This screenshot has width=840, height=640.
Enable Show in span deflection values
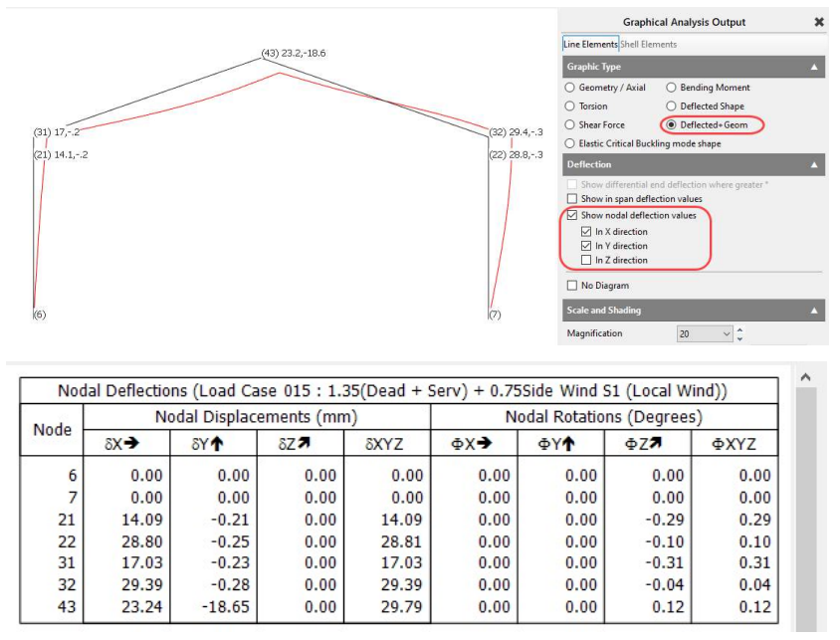[x=572, y=199]
